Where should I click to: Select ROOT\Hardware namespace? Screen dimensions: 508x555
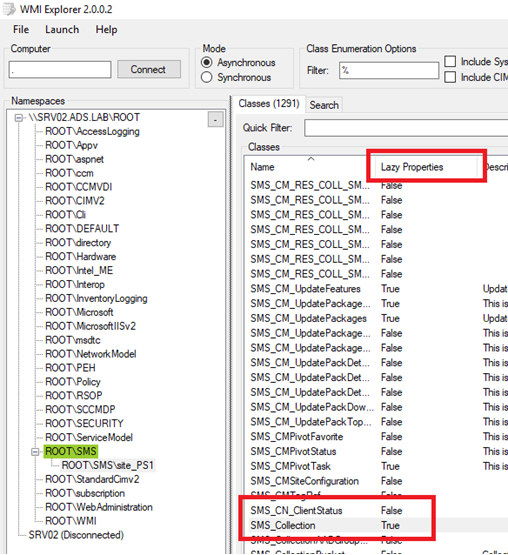[80, 257]
